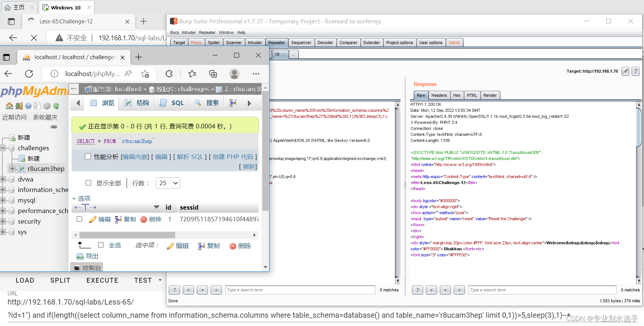Enable the show all rows checkbox
Image resolution: width=644 pixels, height=326 pixels.
pyautogui.click(x=88, y=183)
